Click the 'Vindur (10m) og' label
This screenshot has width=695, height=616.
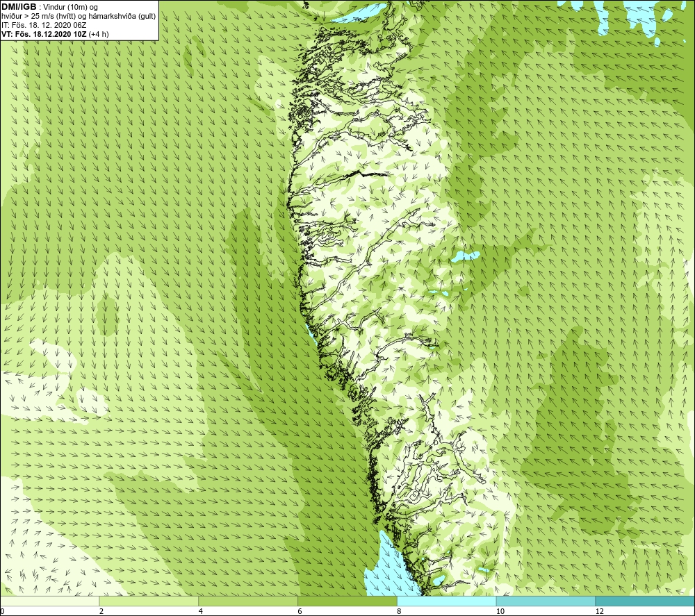point(70,7)
